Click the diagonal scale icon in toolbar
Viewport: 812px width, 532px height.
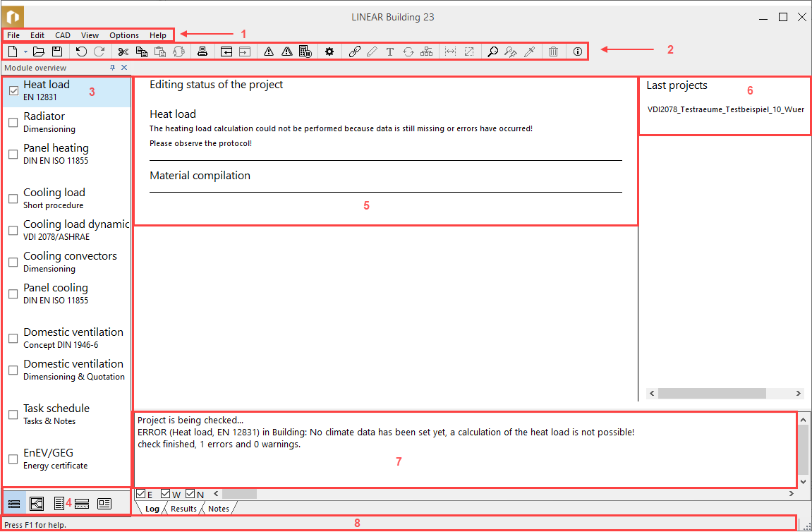[469, 52]
